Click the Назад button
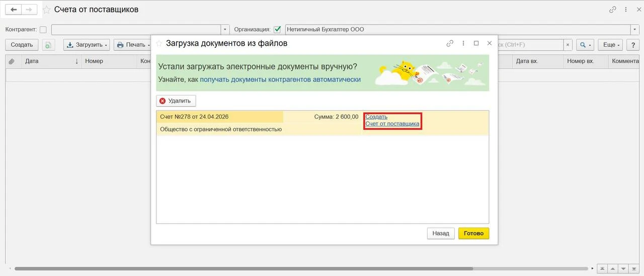 (x=441, y=233)
